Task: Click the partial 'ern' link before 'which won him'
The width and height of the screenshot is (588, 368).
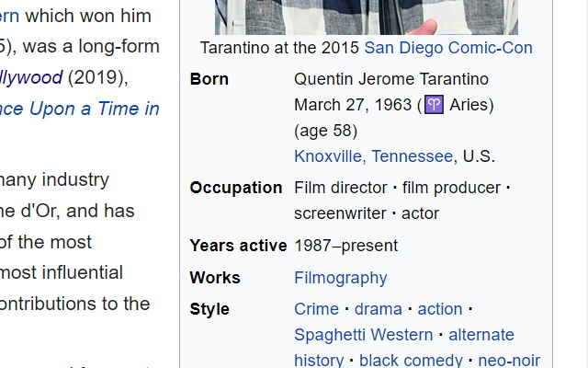Action: pyautogui.click(x=9, y=17)
